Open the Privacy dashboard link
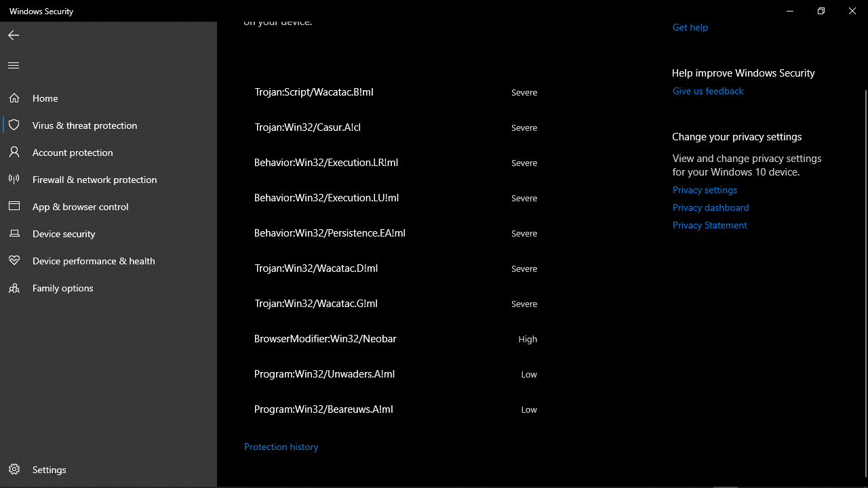This screenshot has height=488, width=868. pos(711,207)
